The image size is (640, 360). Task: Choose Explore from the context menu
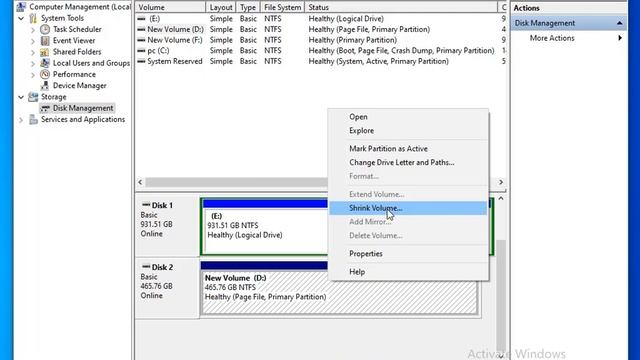(409, 131)
